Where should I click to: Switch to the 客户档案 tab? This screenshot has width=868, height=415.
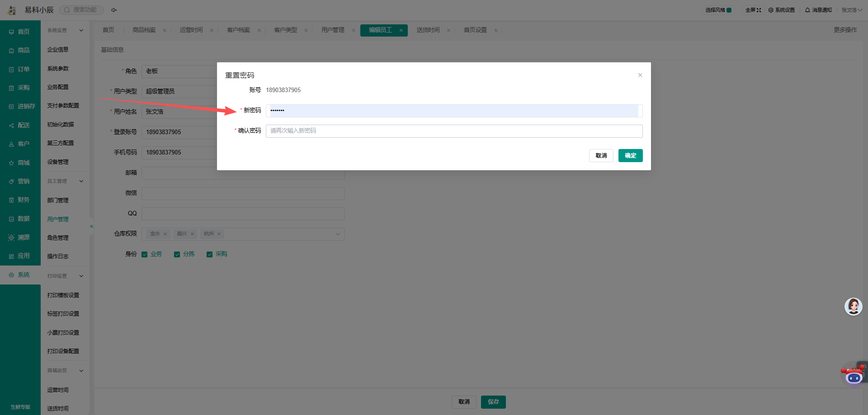click(239, 30)
